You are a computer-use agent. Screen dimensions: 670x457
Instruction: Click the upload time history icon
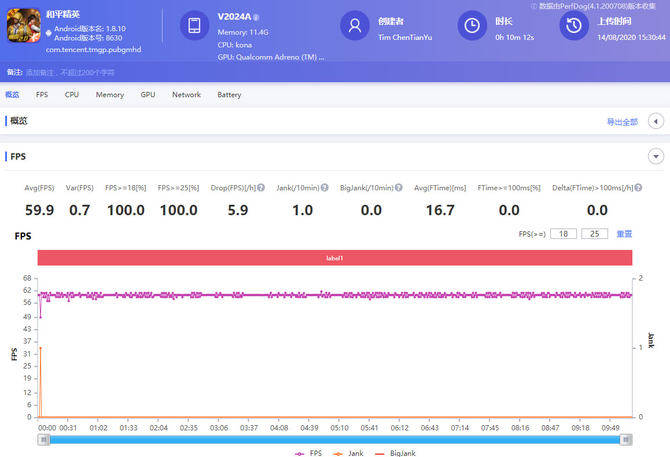point(573,27)
